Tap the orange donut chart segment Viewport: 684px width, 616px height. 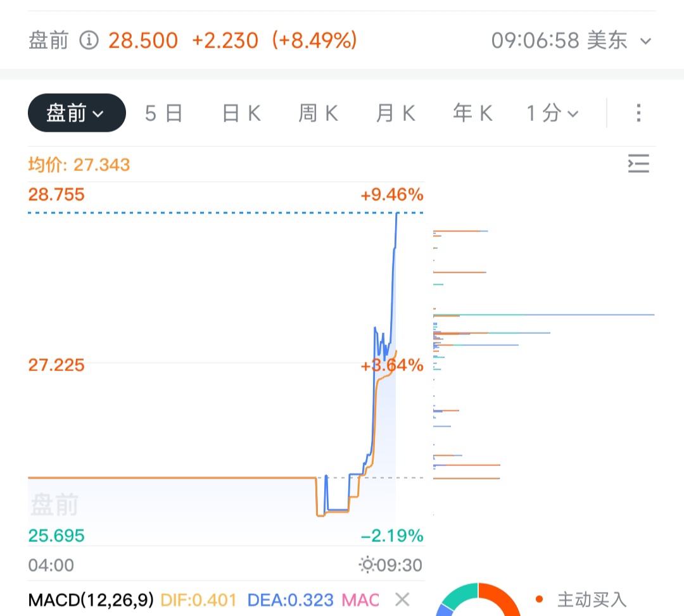pos(500,599)
